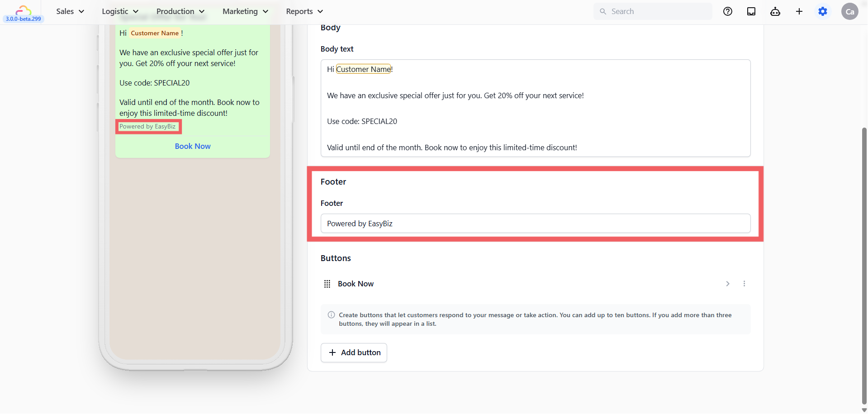Click 'Use code: SPECIAL20' line in body editor
The image size is (868, 414).
(362, 121)
